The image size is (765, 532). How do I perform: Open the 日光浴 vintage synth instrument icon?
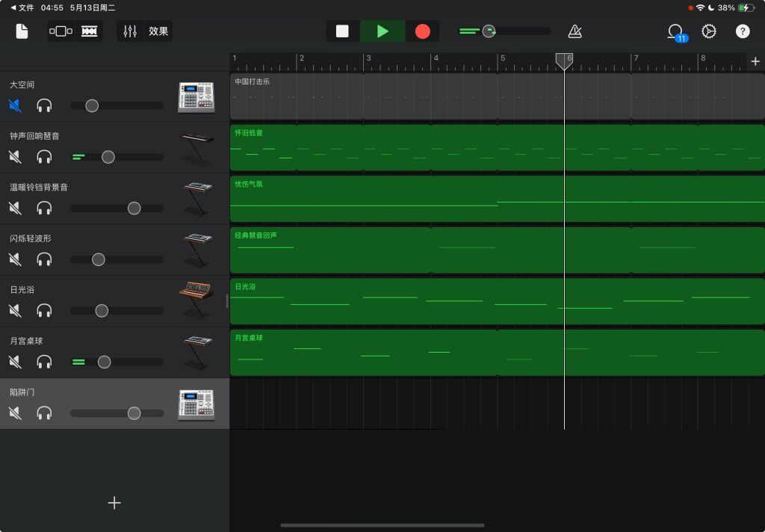196,300
